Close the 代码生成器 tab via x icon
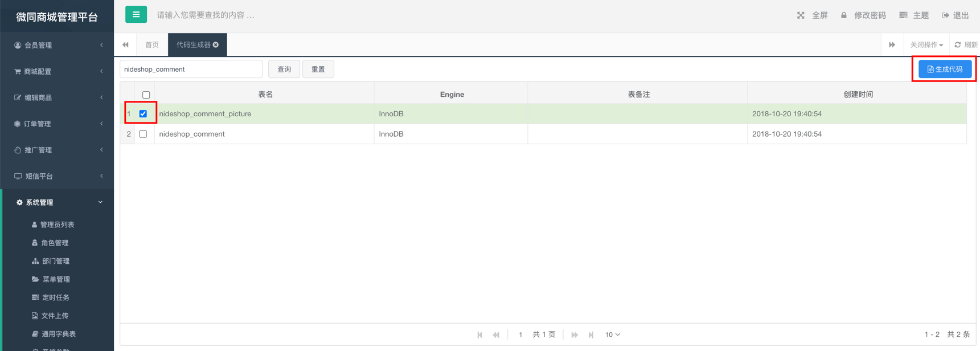Image resolution: width=980 pixels, height=351 pixels. [x=216, y=44]
